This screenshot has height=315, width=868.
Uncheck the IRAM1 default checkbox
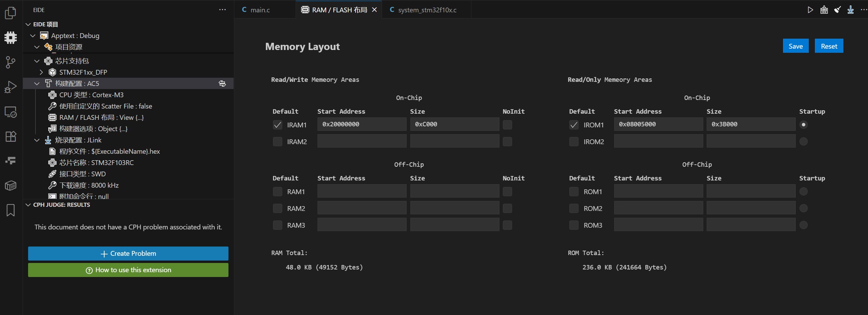pos(277,125)
